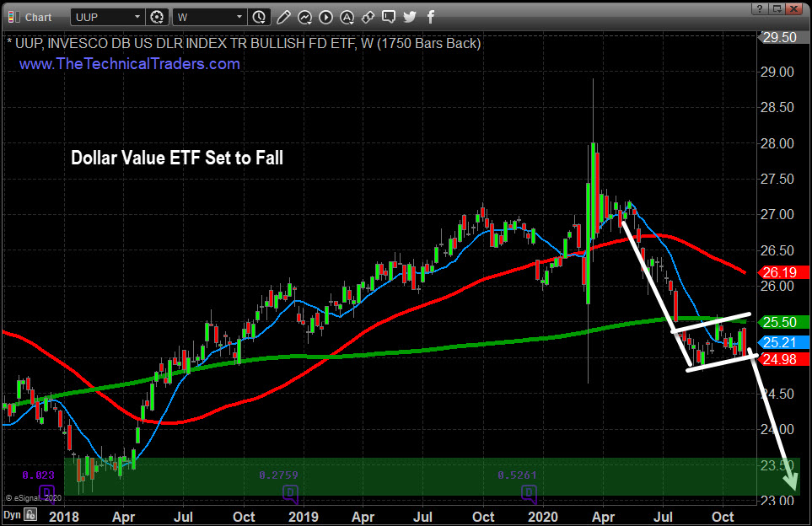Screen dimensions: 812x526
Task: Expand the UUP symbol dropdown arrow
Action: [x=137, y=17]
